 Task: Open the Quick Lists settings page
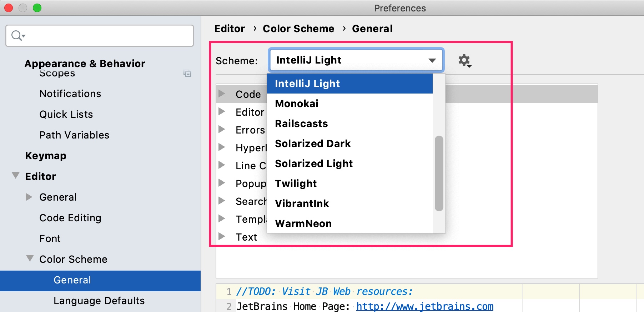click(x=66, y=114)
